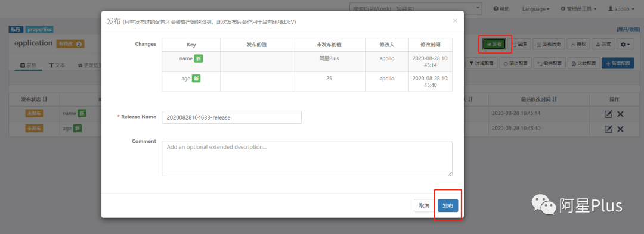Delete the row dated 2020-08-28 10:45:14

point(620,114)
